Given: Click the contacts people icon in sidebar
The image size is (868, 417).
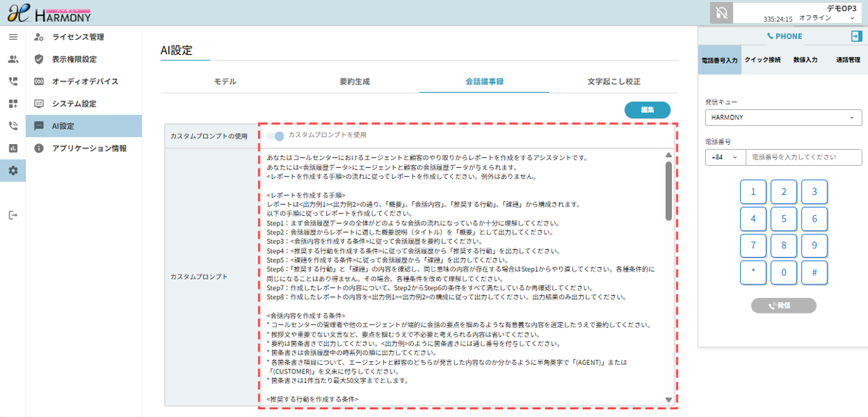Looking at the screenshot, I should pyautogui.click(x=13, y=59).
